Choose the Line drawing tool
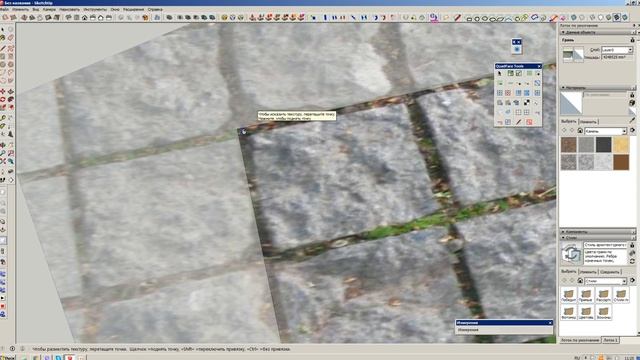Screen dimensions: 640x360 (x=3, y=47)
